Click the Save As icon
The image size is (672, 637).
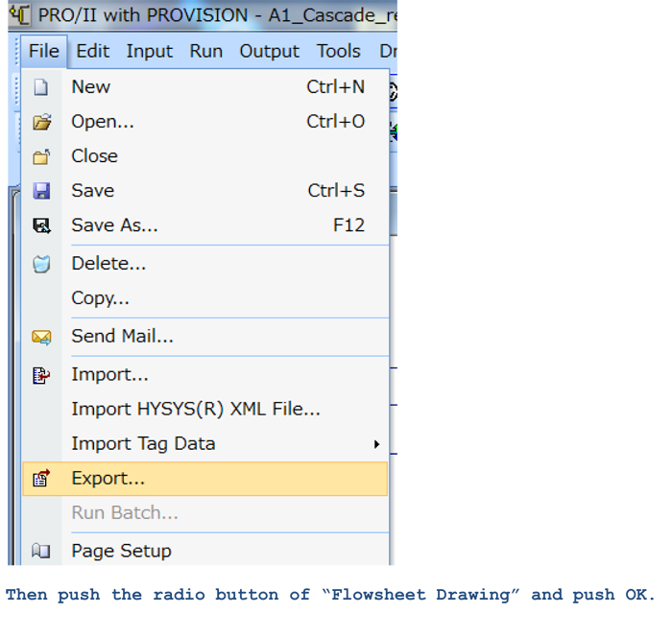click(x=41, y=225)
